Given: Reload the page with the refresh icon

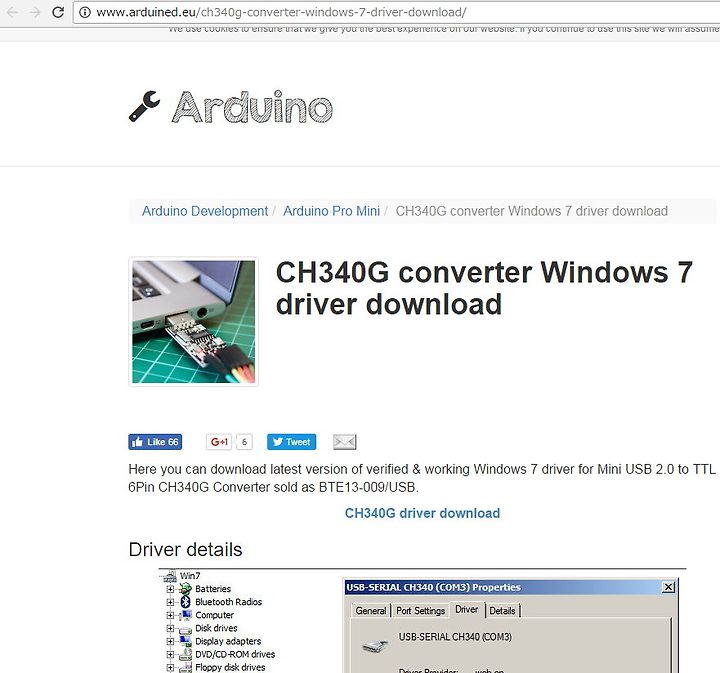Looking at the screenshot, I should (x=58, y=12).
